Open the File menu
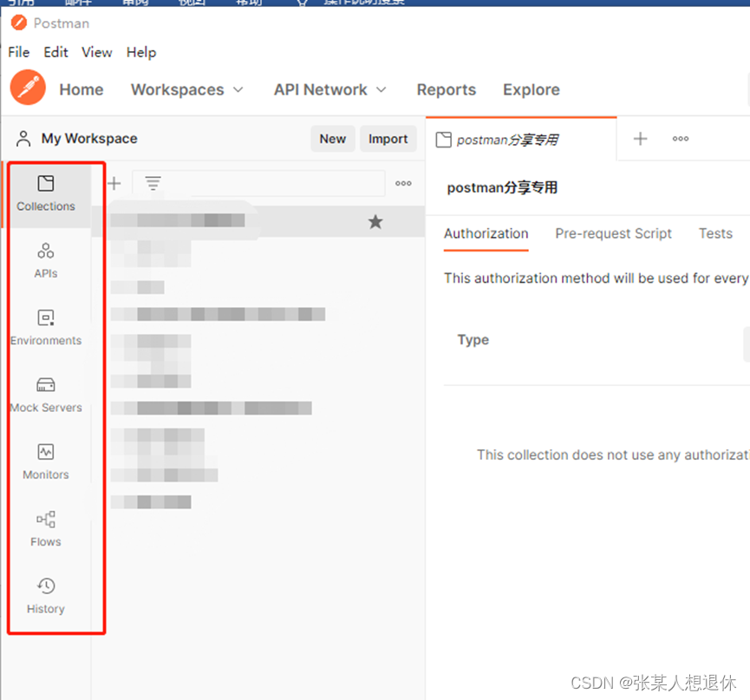Viewport: 750px width, 700px height. click(19, 52)
